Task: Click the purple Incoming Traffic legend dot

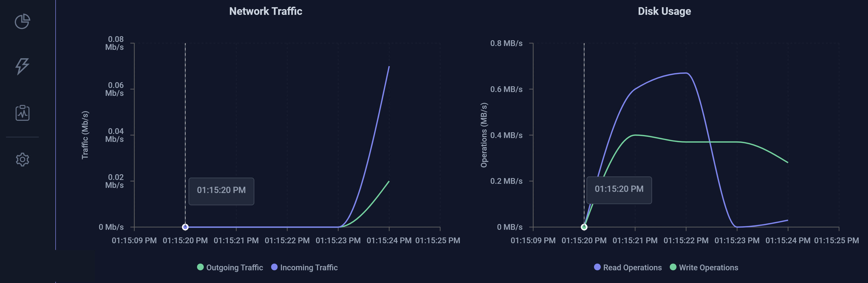Action: [274, 267]
